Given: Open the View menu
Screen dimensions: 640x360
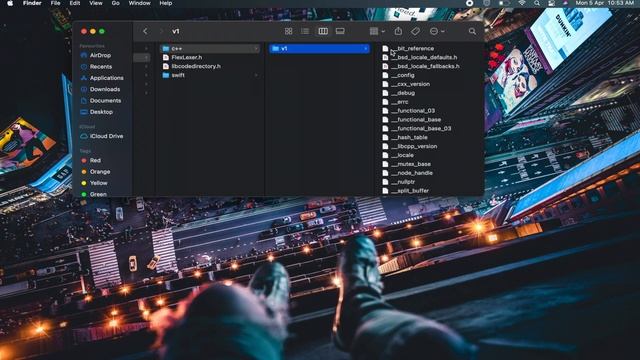Looking at the screenshot, I should tap(96, 3).
